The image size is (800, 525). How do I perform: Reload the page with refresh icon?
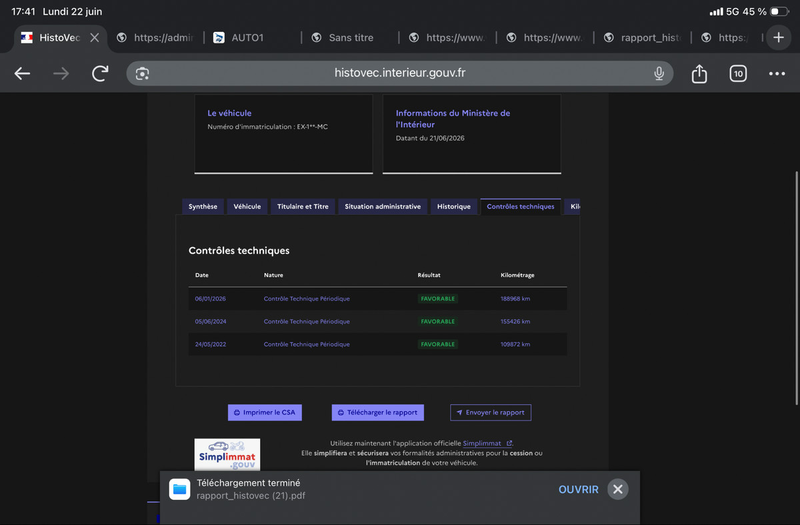click(100, 74)
